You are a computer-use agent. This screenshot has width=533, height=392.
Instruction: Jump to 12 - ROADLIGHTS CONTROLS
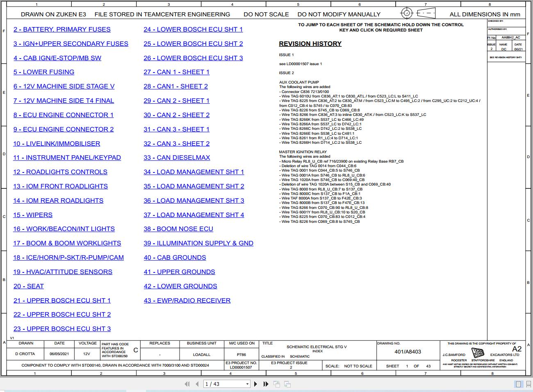[60, 172]
